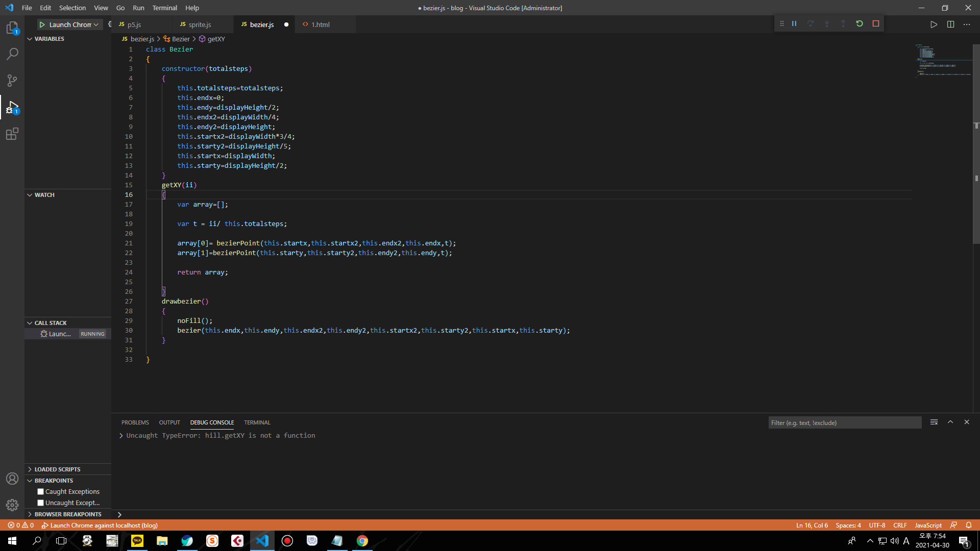980x551 pixels.
Task: Stop debugging with the red square
Action: coord(876,24)
